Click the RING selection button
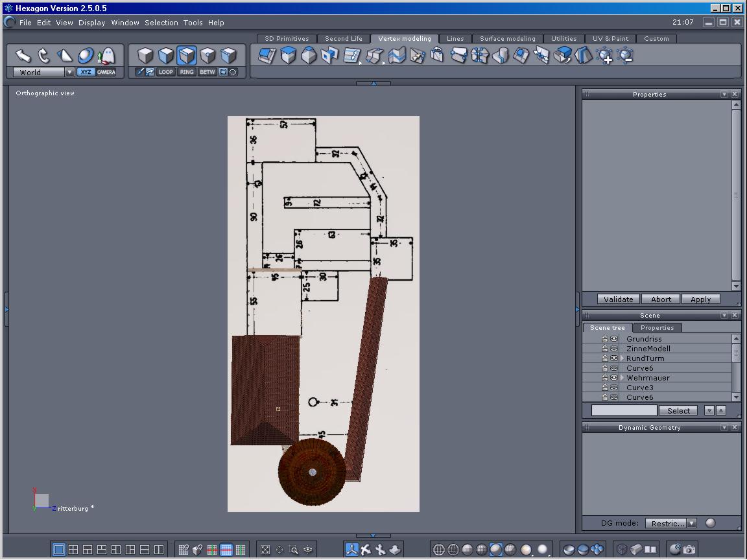This screenshot has width=747, height=560. [x=187, y=72]
